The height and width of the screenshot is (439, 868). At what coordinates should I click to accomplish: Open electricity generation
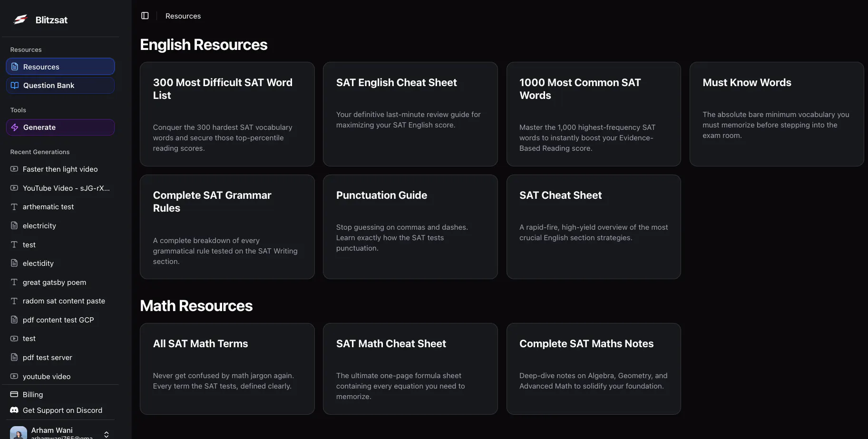click(60, 225)
